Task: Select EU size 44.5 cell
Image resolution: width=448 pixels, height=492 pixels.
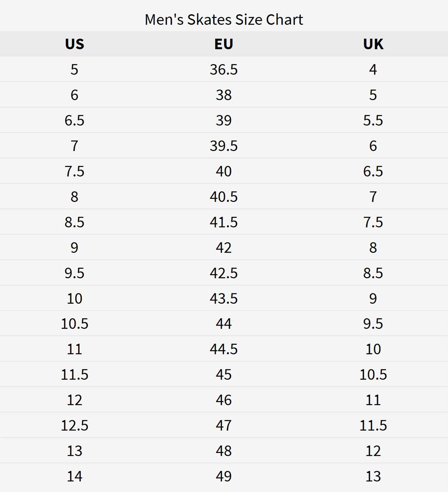Action: point(224,349)
